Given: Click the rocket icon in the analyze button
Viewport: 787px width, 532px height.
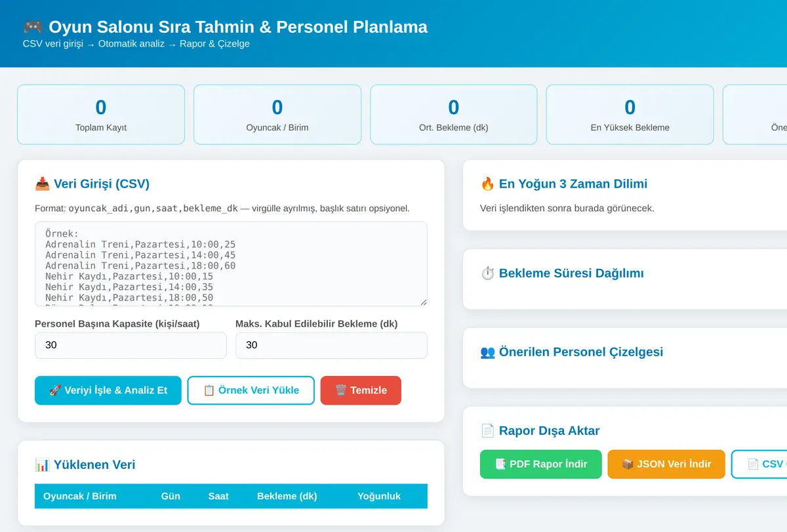Looking at the screenshot, I should (55, 390).
